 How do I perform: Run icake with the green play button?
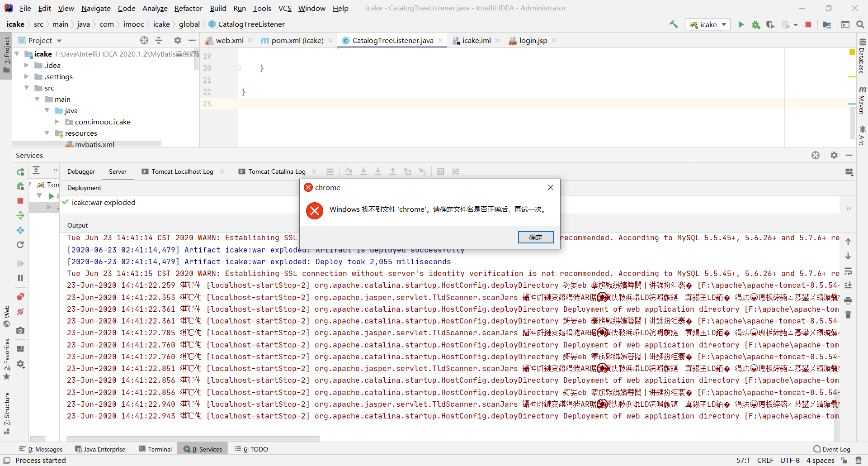[x=741, y=24]
